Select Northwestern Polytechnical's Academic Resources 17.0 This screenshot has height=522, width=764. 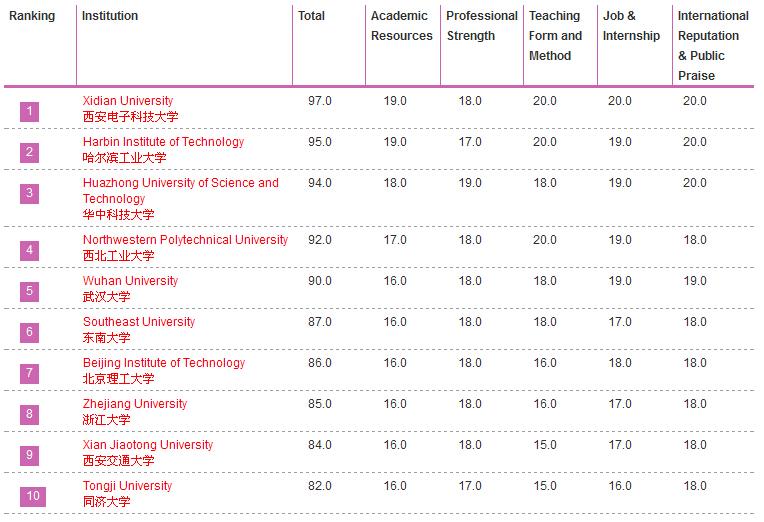(395, 240)
